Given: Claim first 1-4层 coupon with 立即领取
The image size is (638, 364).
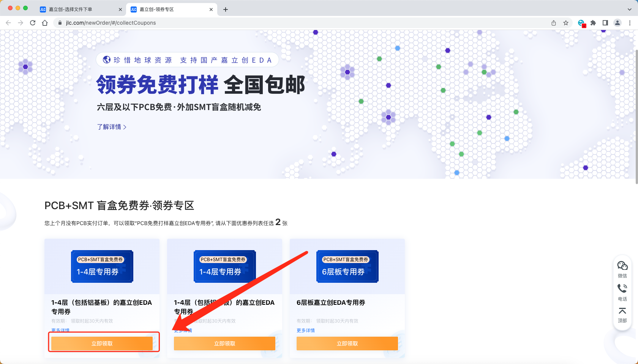Looking at the screenshot, I should click(102, 344).
